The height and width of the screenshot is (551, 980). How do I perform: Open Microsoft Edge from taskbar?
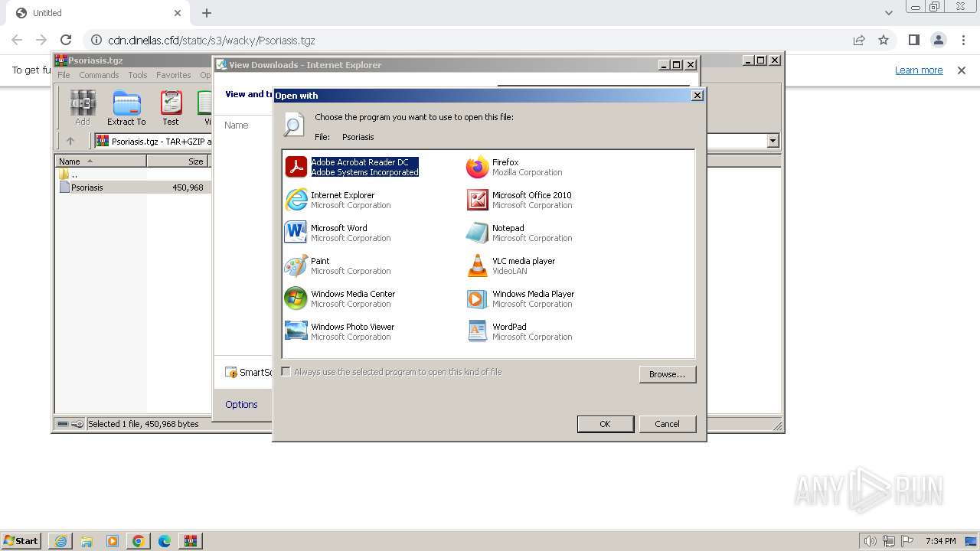(x=165, y=541)
